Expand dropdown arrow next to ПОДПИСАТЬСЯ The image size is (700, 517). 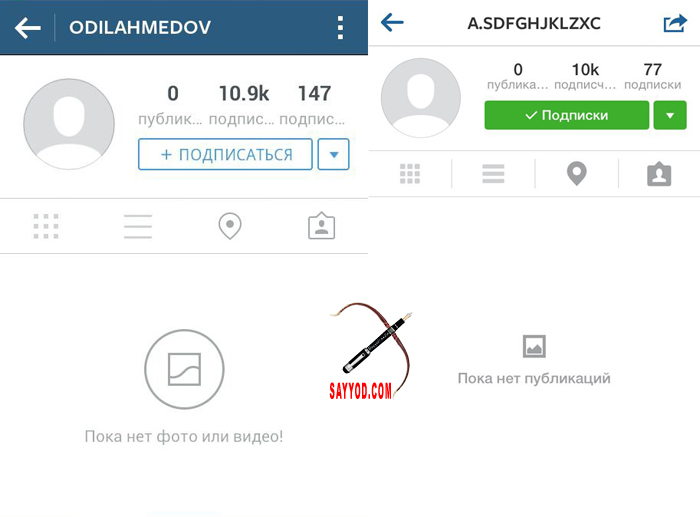point(333,154)
